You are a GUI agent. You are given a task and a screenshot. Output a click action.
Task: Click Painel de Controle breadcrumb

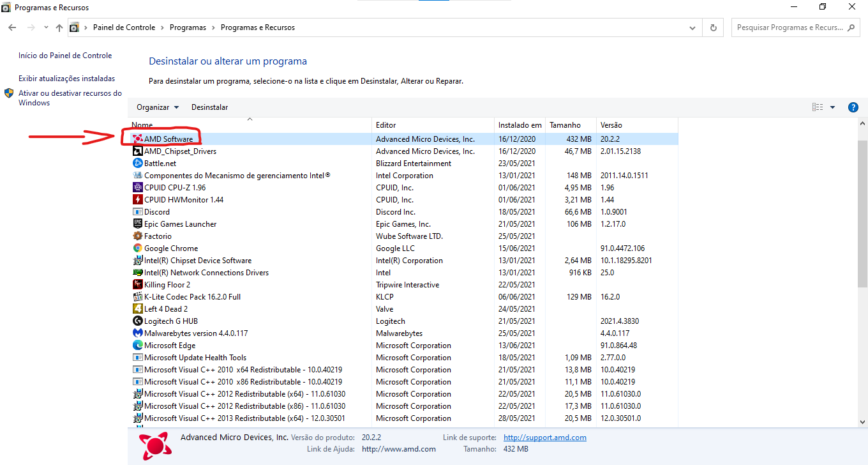tap(124, 27)
